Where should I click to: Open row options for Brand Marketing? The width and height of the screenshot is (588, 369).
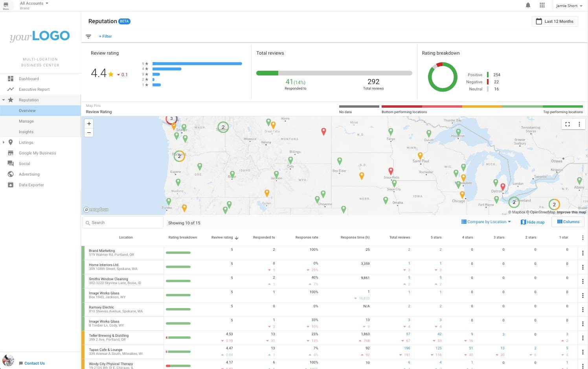point(582,253)
